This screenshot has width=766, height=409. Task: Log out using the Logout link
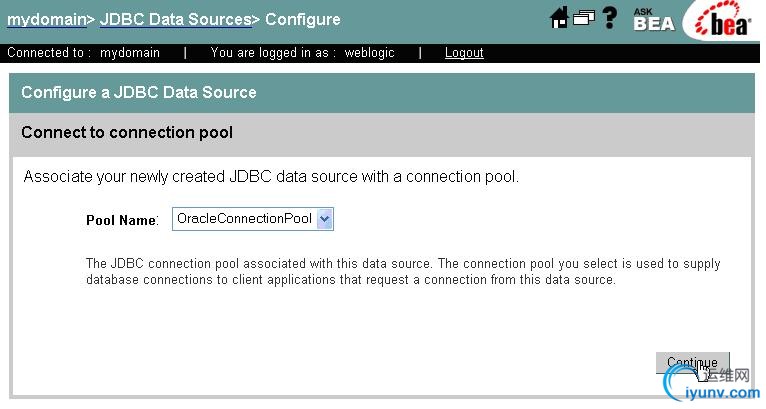tap(464, 53)
